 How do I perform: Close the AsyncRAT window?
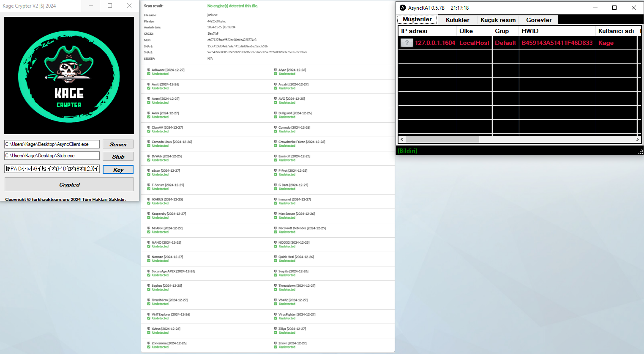[x=634, y=8]
